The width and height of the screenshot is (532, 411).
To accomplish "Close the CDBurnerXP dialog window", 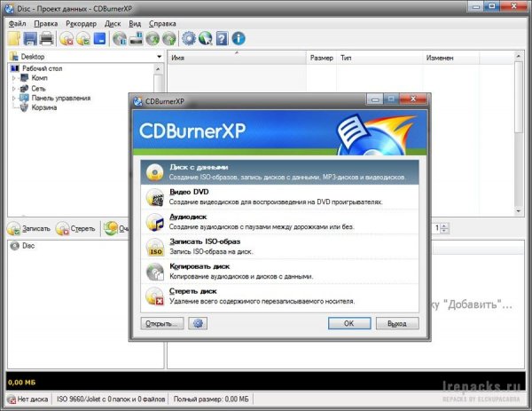I will [413, 99].
